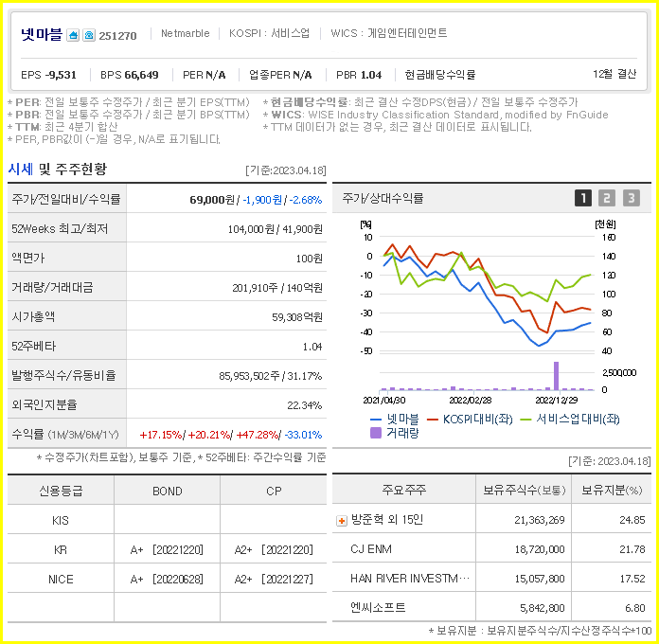Click the 서비스업대비(좌) green legend marker

[x=525, y=420]
